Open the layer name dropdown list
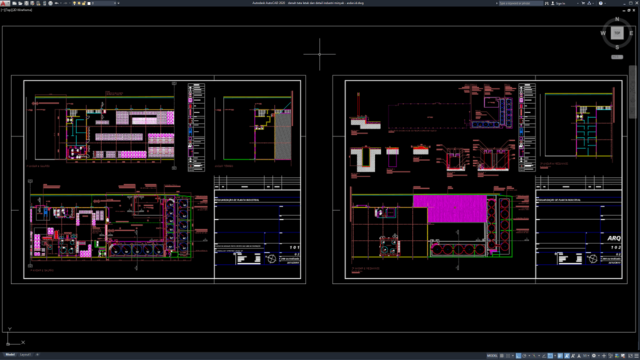Viewport: 640px width, 360px height. tap(115, 3)
